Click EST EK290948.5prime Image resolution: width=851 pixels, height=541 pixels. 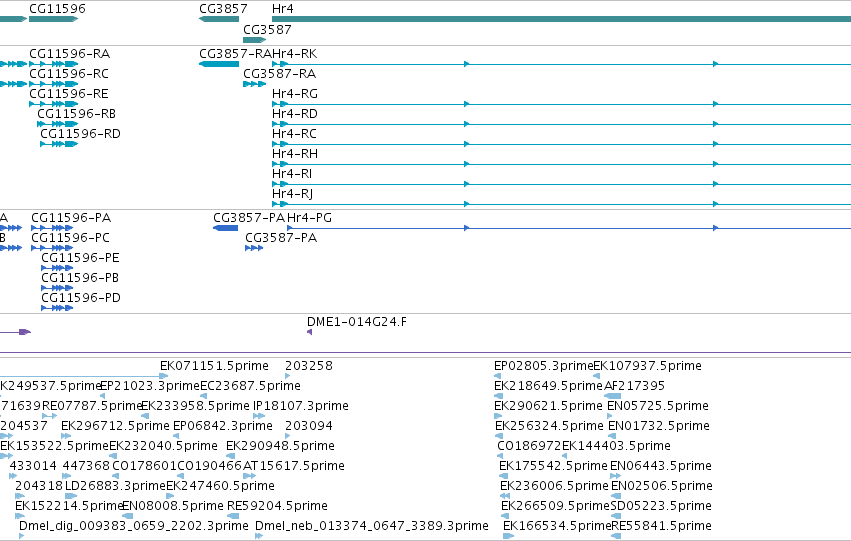point(281,446)
